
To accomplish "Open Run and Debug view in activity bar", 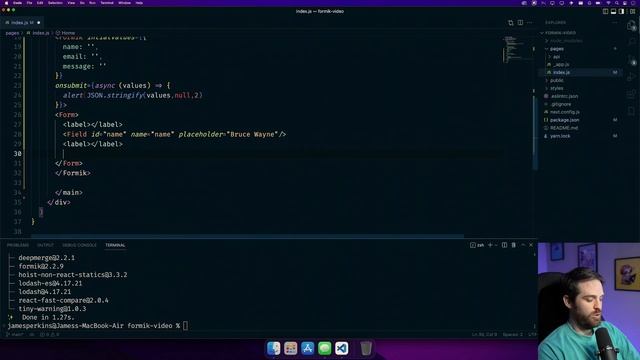I will click(x=631, y=77).
